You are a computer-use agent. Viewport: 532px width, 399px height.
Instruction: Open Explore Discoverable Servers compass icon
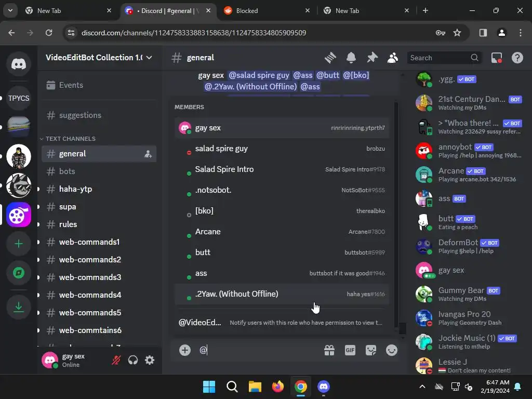[19, 273]
